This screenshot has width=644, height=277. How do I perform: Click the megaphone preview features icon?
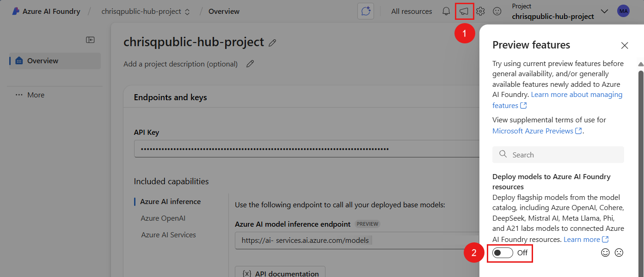click(x=464, y=12)
